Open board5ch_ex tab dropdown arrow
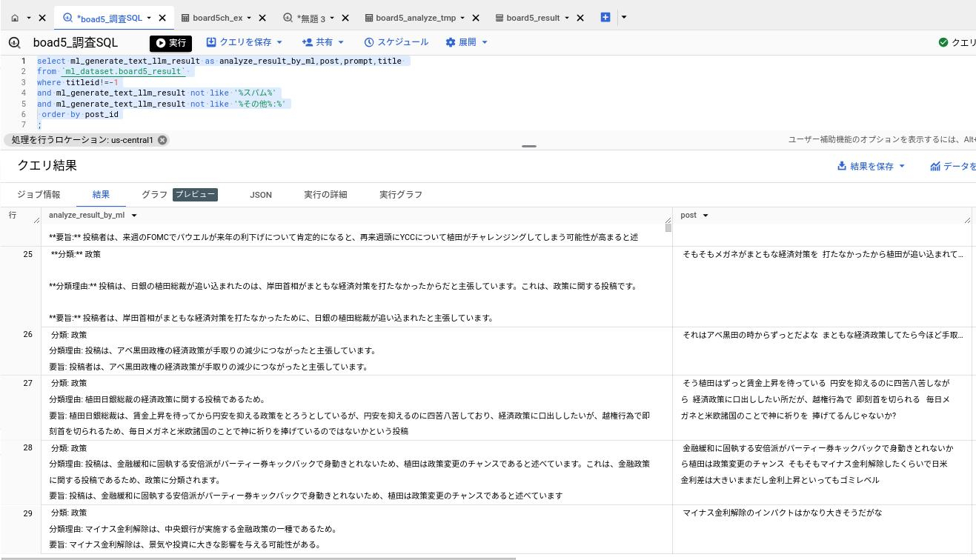 coord(248,18)
